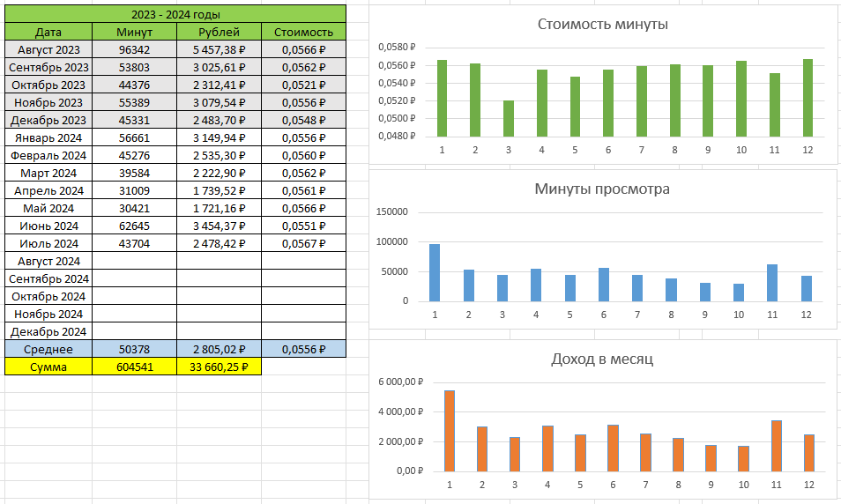Select orange bar 11 in 'Доход в месяц' chart
841x504 pixels.
(x=777, y=446)
